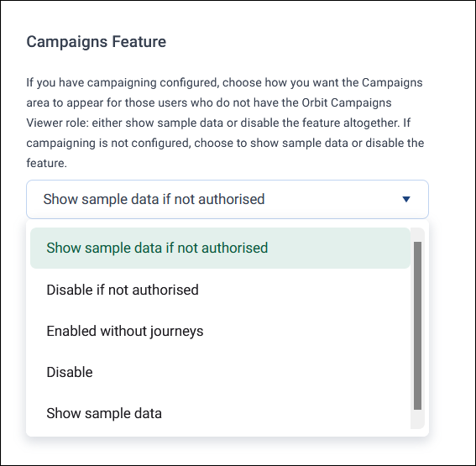Click empty space right of the Disable option
Viewport: 476px width, 466px height.
251,372
